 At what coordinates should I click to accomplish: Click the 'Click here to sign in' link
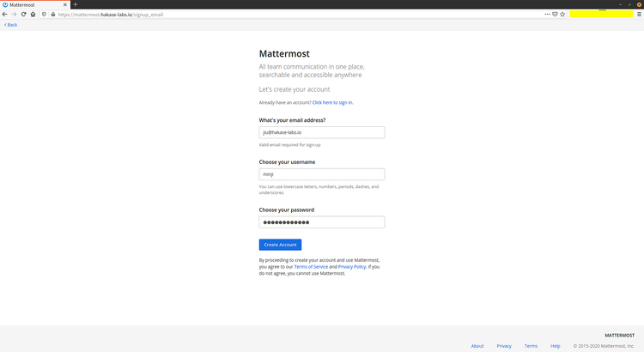(332, 103)
